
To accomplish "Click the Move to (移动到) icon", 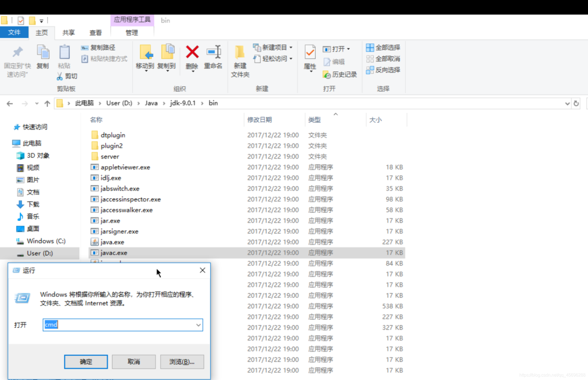I will 146,52.
